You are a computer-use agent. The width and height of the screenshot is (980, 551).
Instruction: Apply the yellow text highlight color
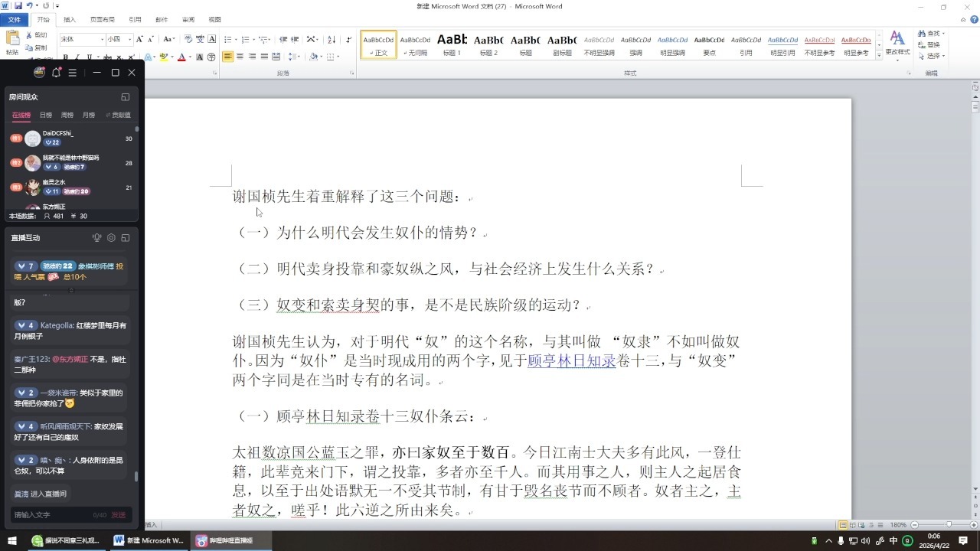coord(165,57)
